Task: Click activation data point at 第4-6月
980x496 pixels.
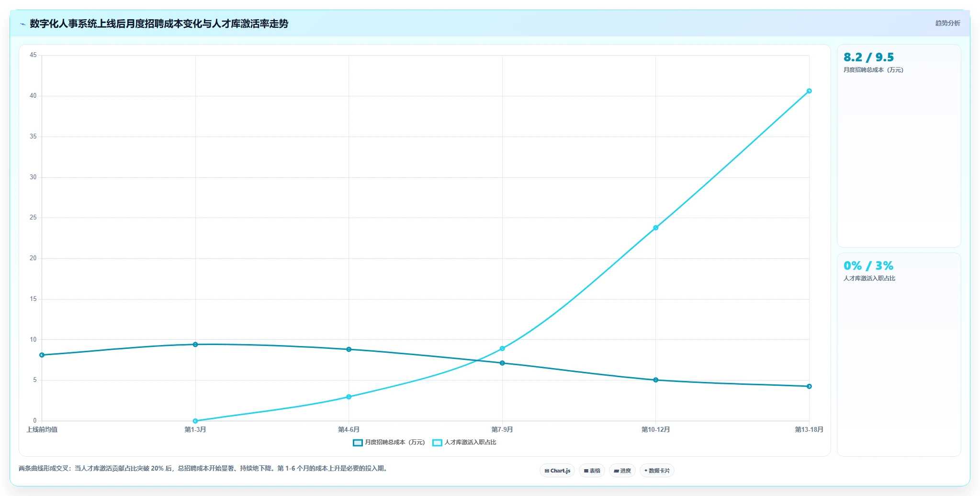Action: [x=349, y=397]
